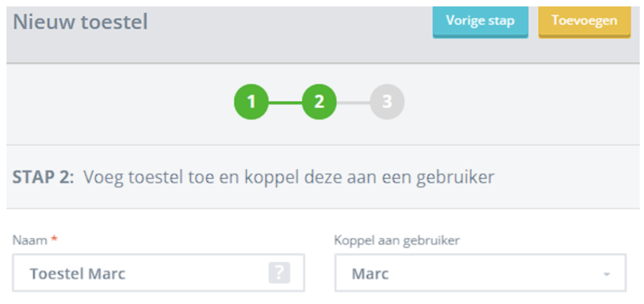
Task: Select the step 2 circle
Action: click(x=319, y=102)
